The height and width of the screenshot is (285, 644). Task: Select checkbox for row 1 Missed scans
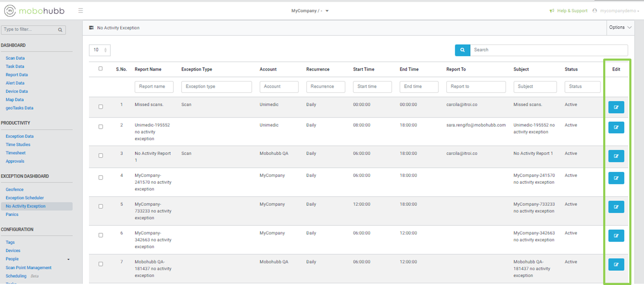[x=101, y=107]
